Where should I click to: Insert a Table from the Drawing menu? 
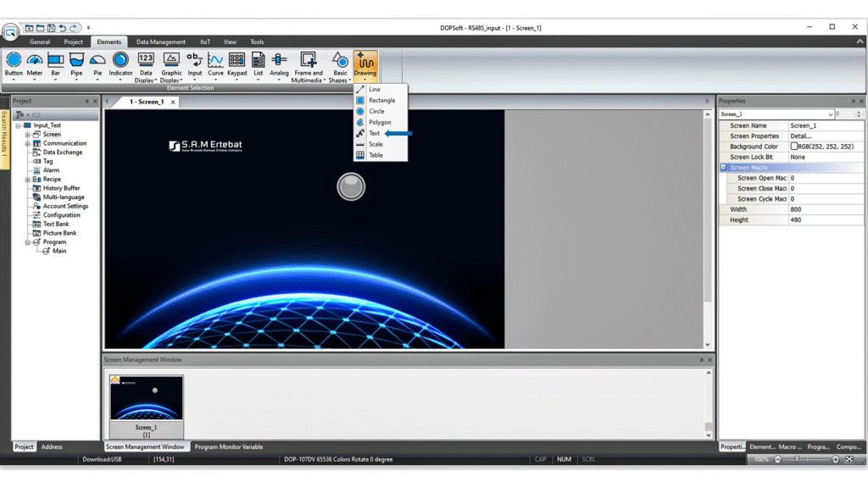[x=375, y=156]
